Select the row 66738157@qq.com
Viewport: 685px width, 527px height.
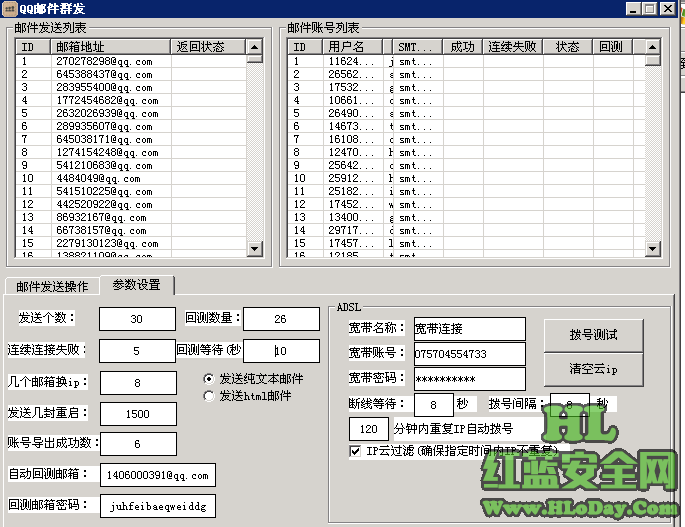(x=131, y=230)
